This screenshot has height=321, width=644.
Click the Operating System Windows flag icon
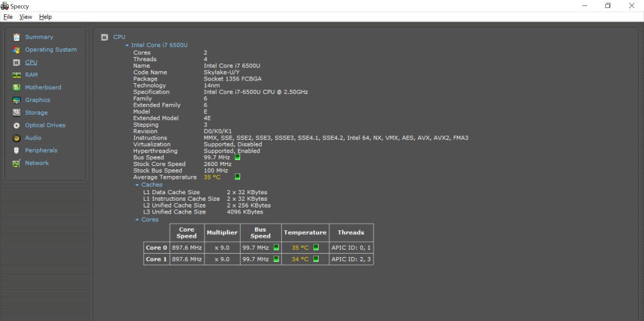(16, 50)
